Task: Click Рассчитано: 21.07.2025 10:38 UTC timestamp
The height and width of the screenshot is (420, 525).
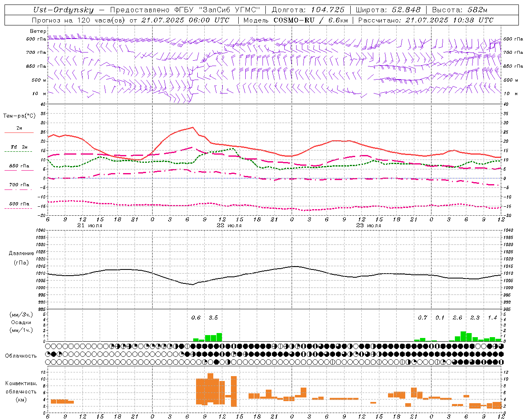Action: tap(426, 20)
